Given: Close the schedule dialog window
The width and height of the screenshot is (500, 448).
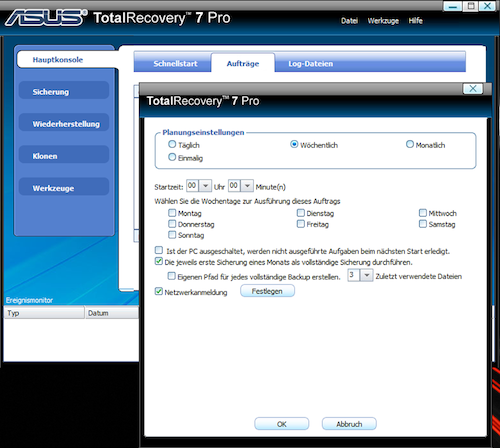Looking at the screenshot, I should [x=473, y=89].
